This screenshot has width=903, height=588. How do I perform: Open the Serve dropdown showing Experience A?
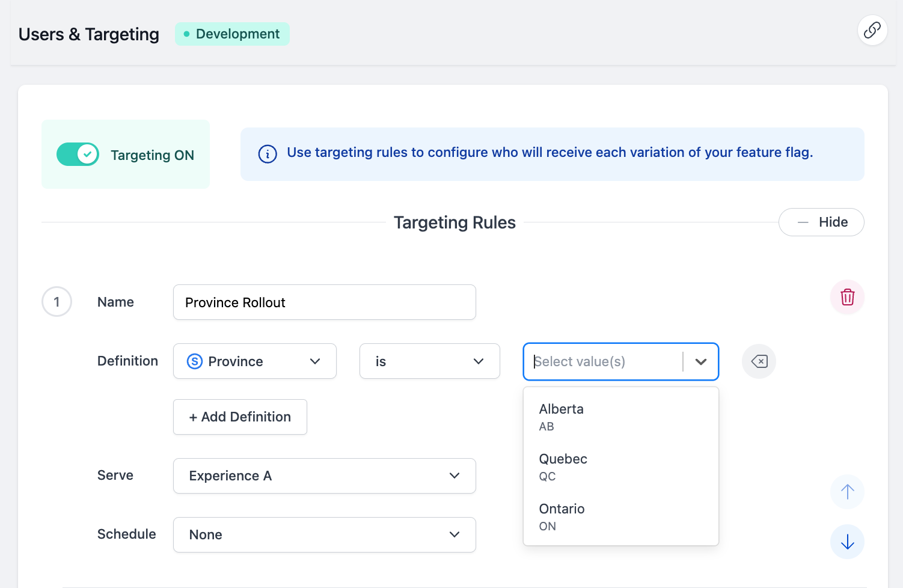(x=325, y=476)
